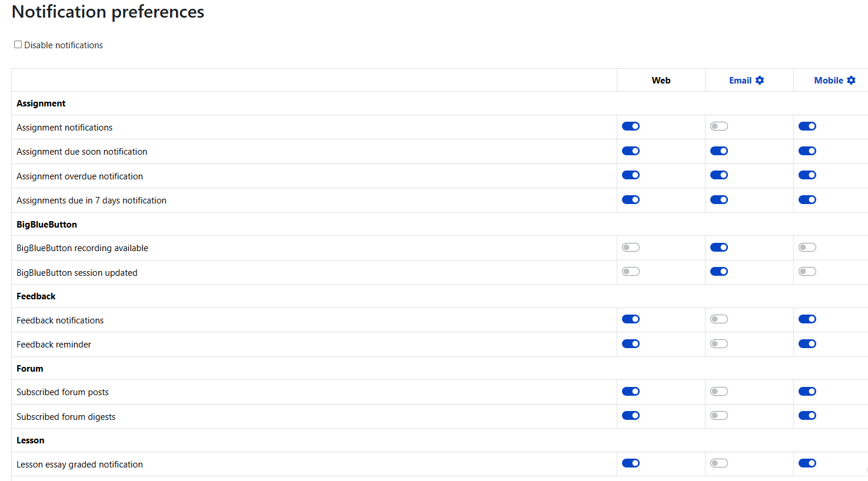868x481 pixels.
Task: Disable Web for Assignments due in 7 days
Action: click(x=631, y=200)
